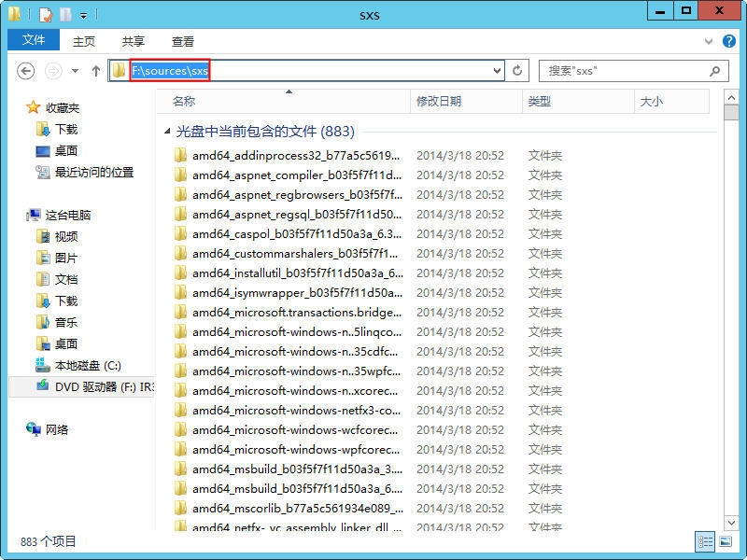
Task: Select the F:\sources\sxs address path
Action: point(170,71)
